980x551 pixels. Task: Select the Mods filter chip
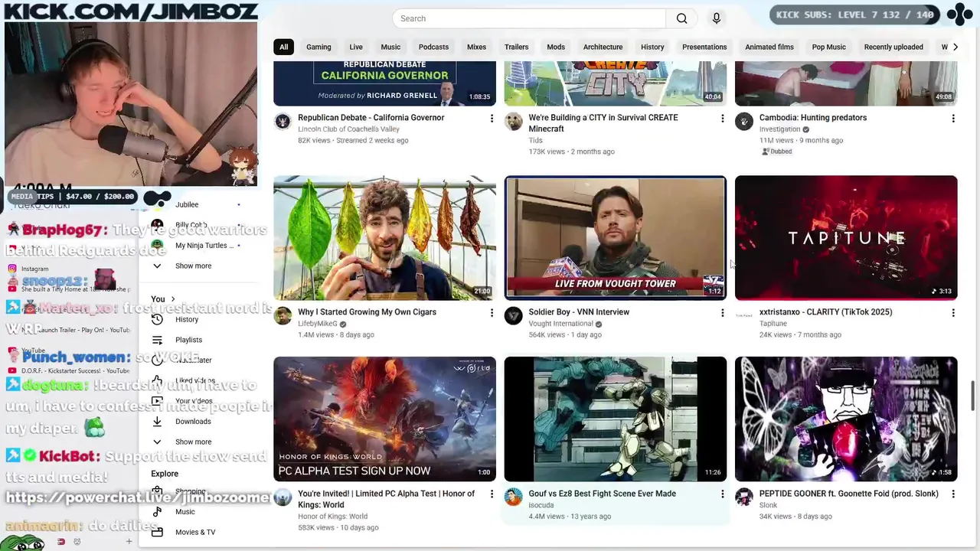click(x=556, y=47)
